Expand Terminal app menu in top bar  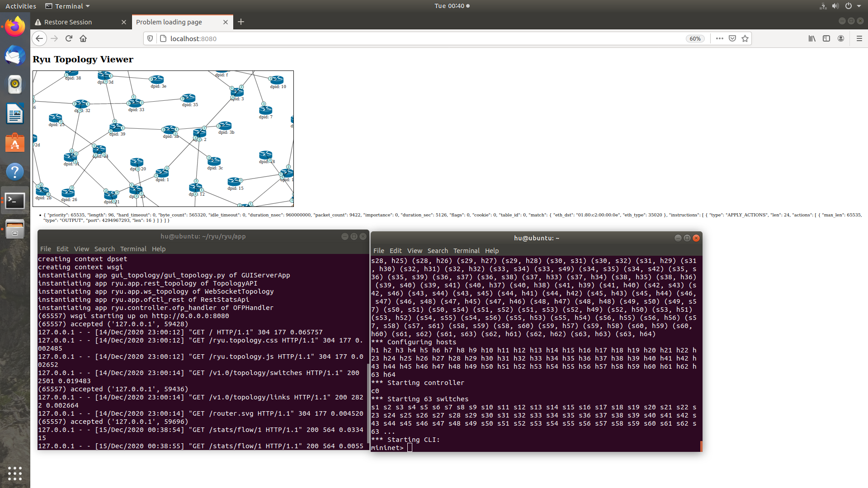(68, 6)
